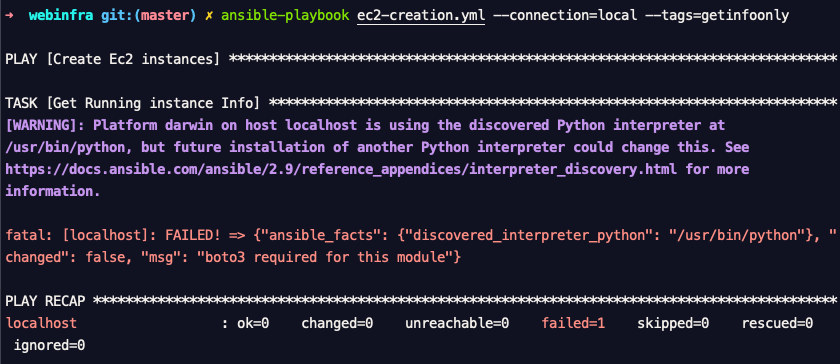Click the yellow git dirty-state marker
Viewport: 840px width, 364px height.
[208, 16]
